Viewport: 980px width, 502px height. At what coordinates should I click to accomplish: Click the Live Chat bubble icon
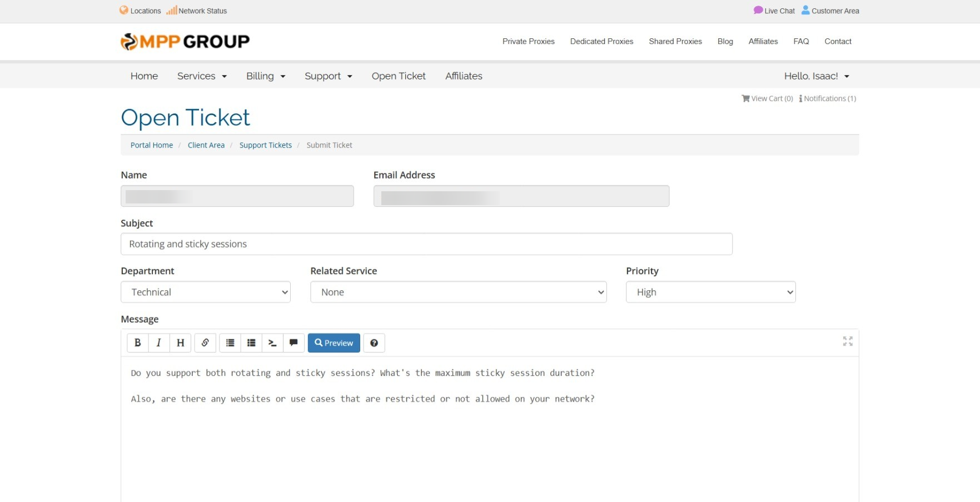758,10
